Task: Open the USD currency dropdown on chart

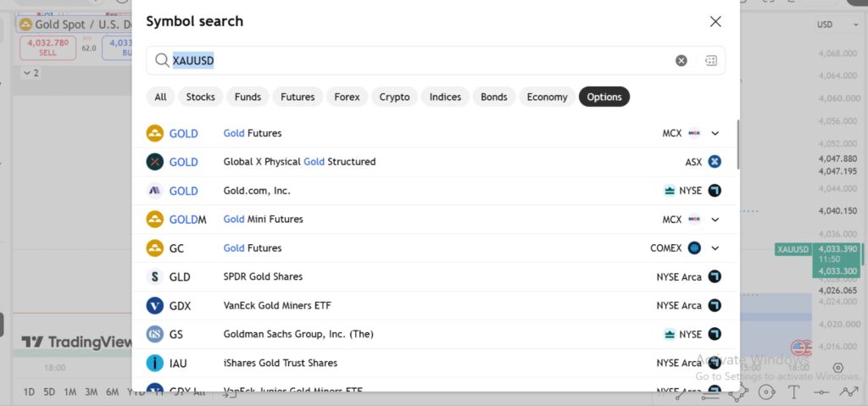Action: point(837,25)
